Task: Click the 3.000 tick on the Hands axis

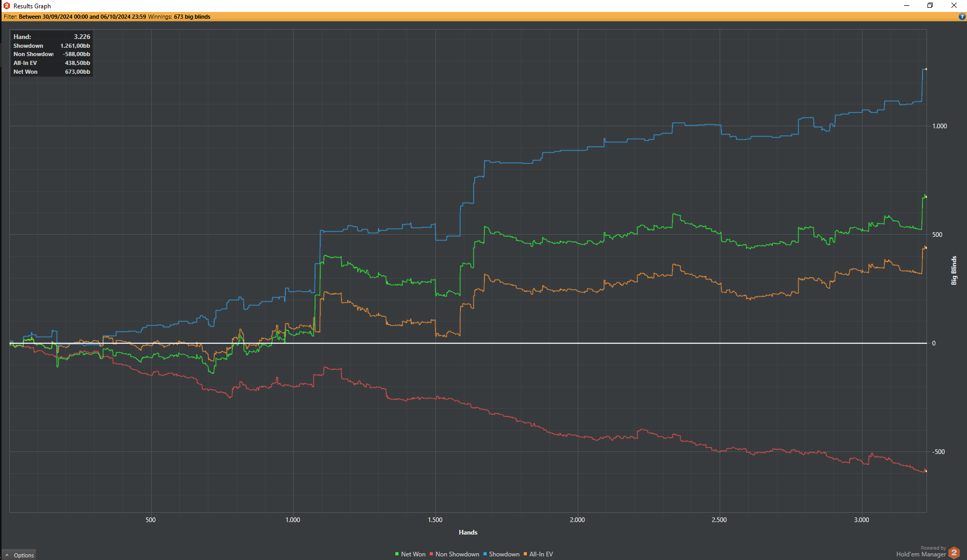Action: tap(862, 520)
